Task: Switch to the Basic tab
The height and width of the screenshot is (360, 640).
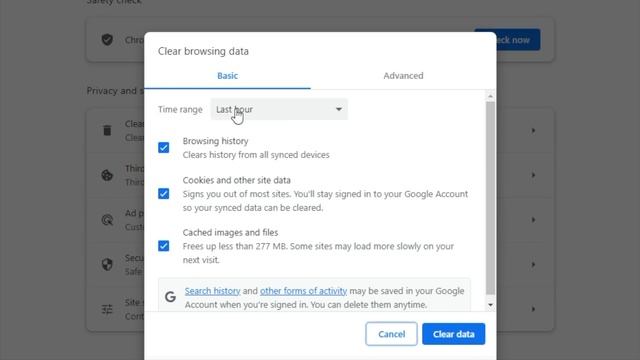Action: tap(227, 76)
